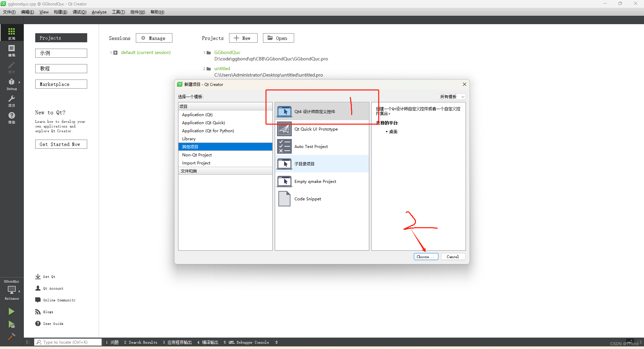This screenshot has width=644, height=349.
Task: Select the 其他项目 category
Action: click(225, 147)
